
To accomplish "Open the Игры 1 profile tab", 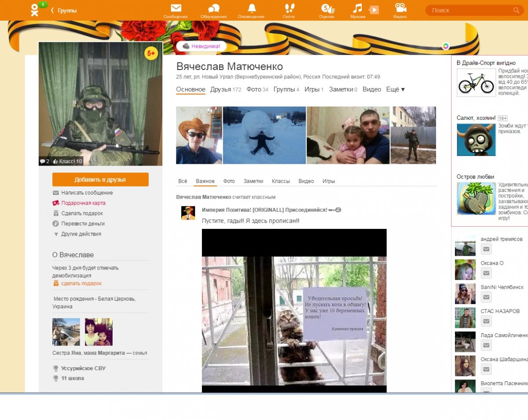I will (314, 89).
